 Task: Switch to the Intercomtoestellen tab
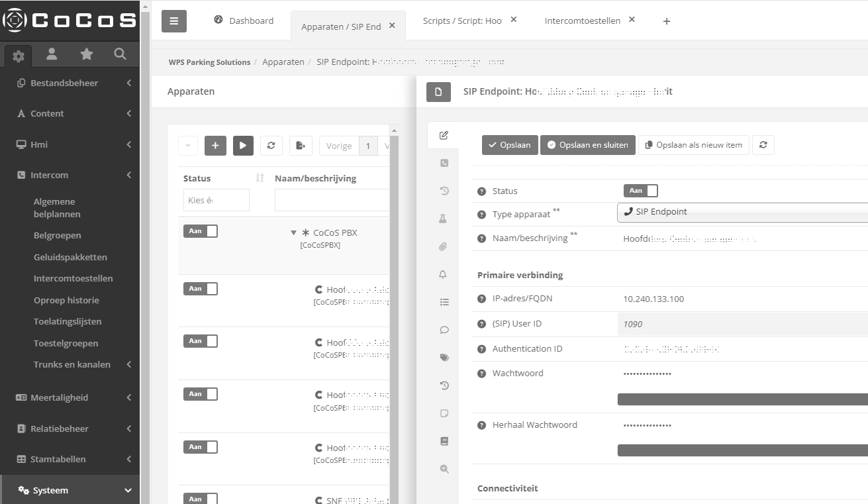pos(582,21)
